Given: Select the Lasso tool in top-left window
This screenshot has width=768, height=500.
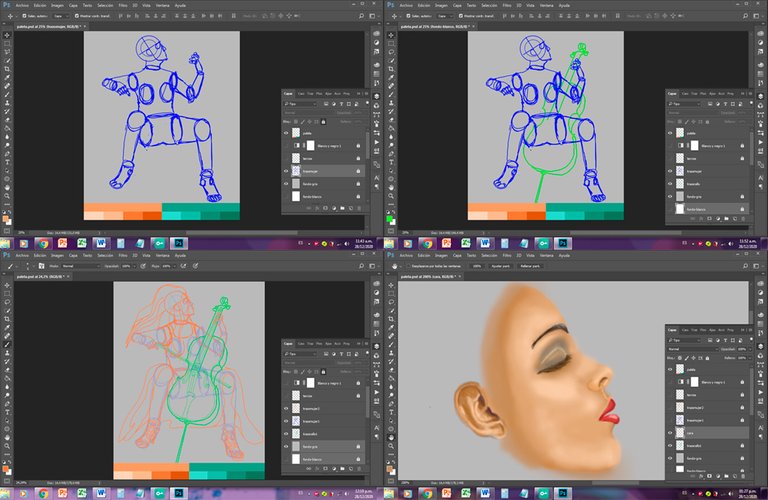Looking at the screenshot, I should point(7,52).
